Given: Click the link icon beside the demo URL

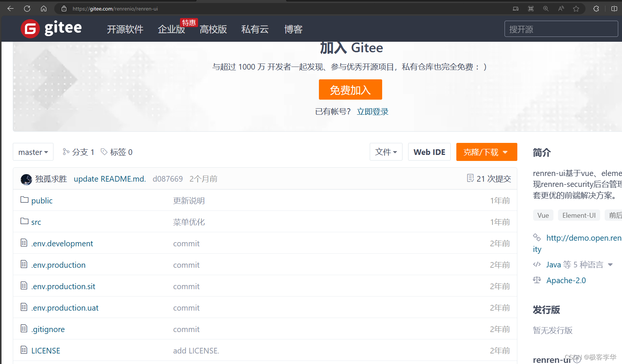Looking at the screenshot, I should point(537,237).
